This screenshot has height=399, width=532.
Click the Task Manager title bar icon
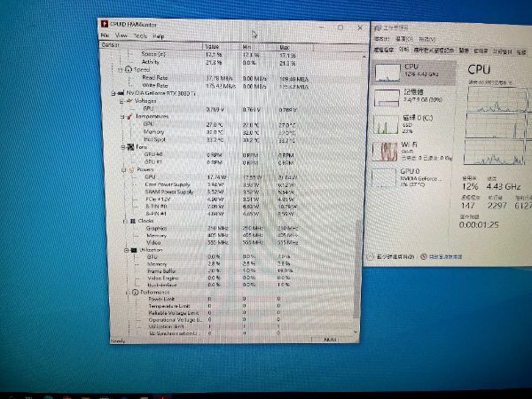coord(378,27)
